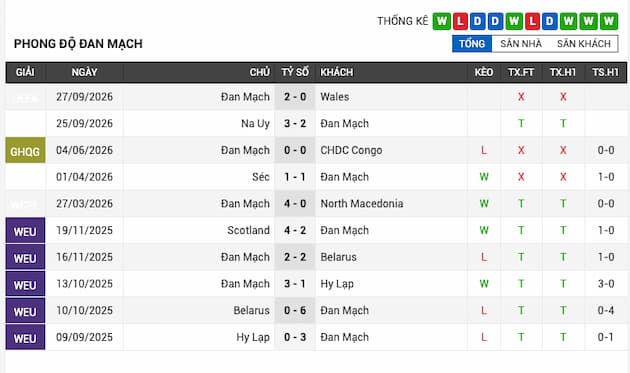This screenshot has height=373, width=630.
Task: Click the GHQG league badge
Action: pyautogui.click(x=25, y=150)
